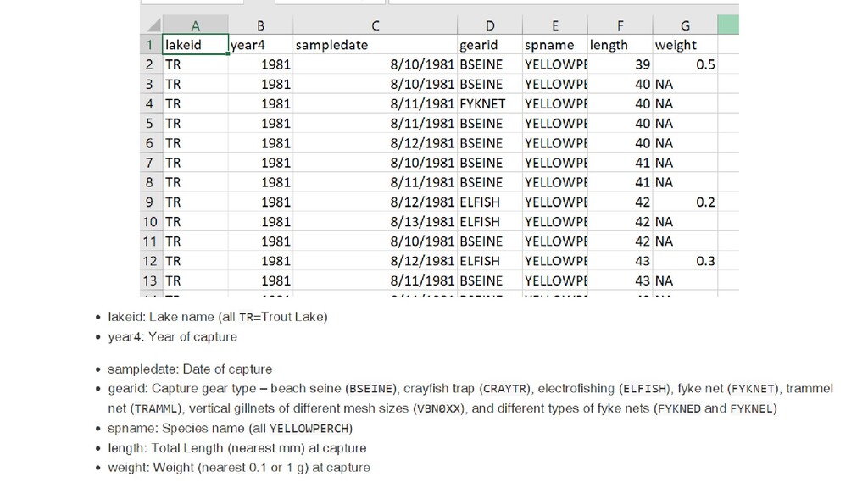Click the year4 header cell

pyautogui.click(x=260, y=45)
